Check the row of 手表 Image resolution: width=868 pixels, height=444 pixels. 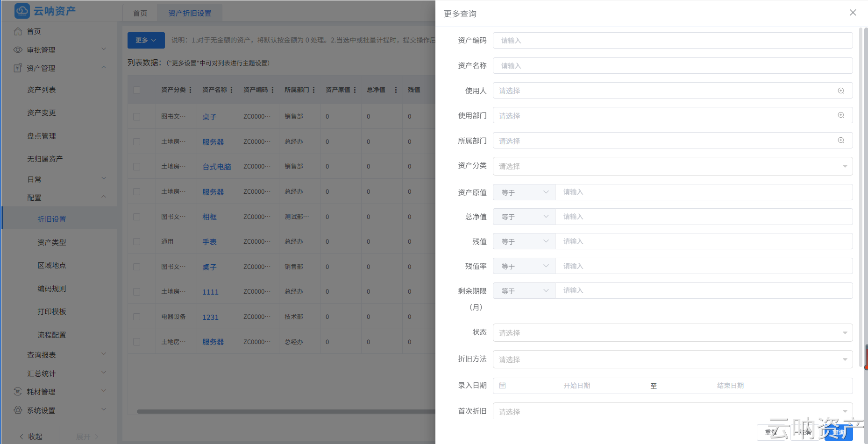coord(136,242)
